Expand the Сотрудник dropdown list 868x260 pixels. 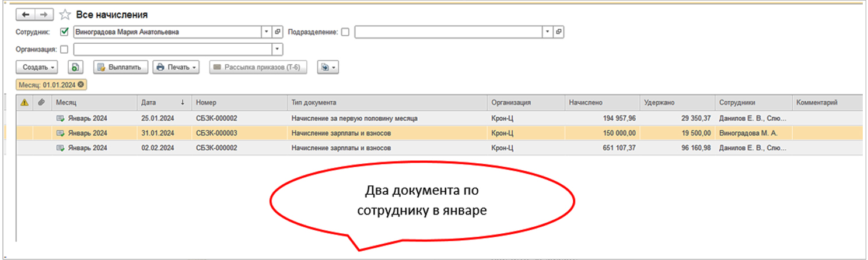[267, 32]
